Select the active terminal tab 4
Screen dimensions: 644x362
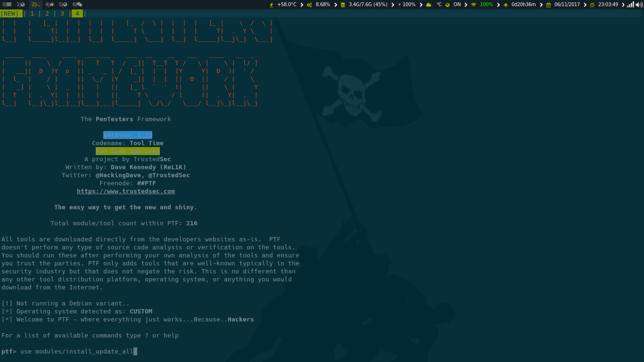(77, 14)
